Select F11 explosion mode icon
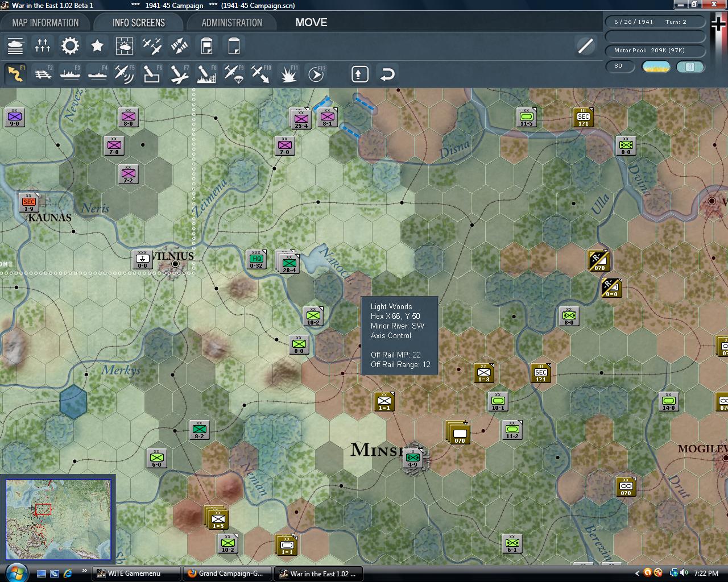Viewport: 728px width, 582px height. pyautogui.click(x=288, y=74)
